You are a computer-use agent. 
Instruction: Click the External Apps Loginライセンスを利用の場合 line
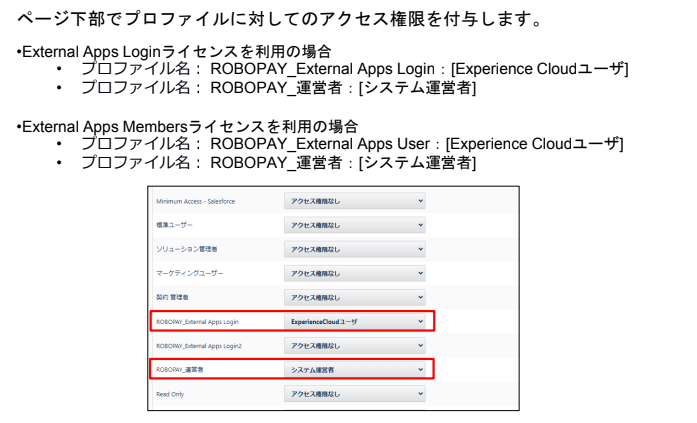[174, 52]
